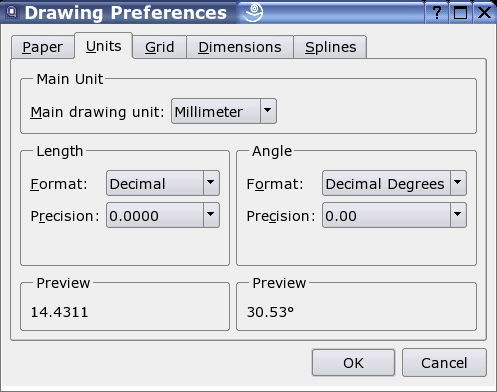Click the swirl logo in title bar

click(x=253, y=12)
